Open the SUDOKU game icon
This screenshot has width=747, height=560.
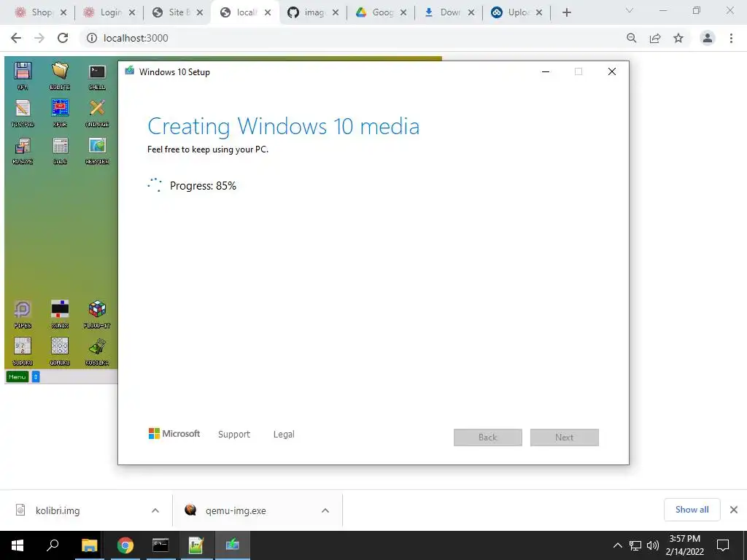(x=23, y=346)
